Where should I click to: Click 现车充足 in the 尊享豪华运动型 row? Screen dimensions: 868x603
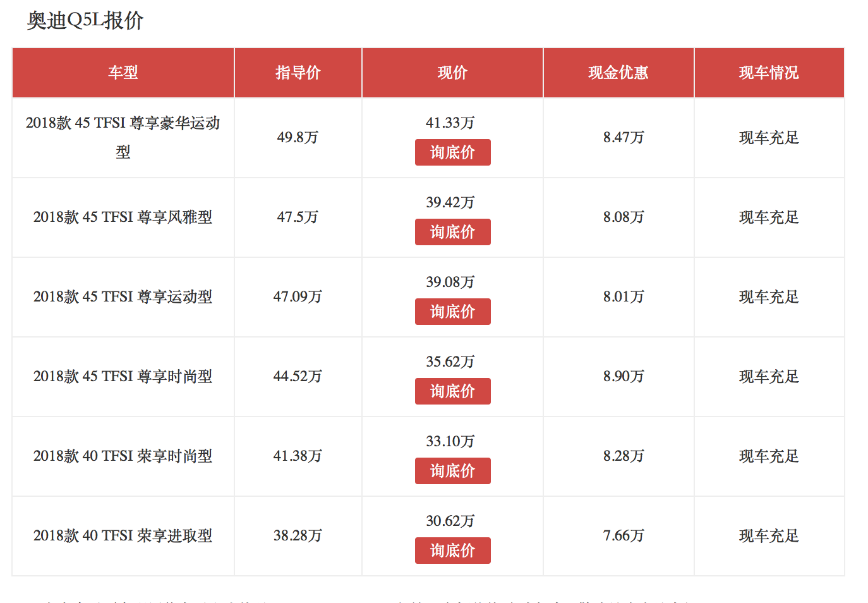coord(769,137)
